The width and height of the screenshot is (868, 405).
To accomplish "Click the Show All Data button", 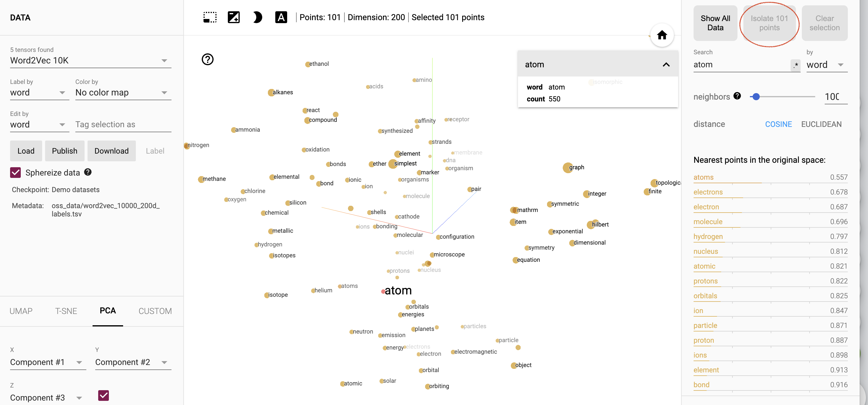I will [714, 23].
